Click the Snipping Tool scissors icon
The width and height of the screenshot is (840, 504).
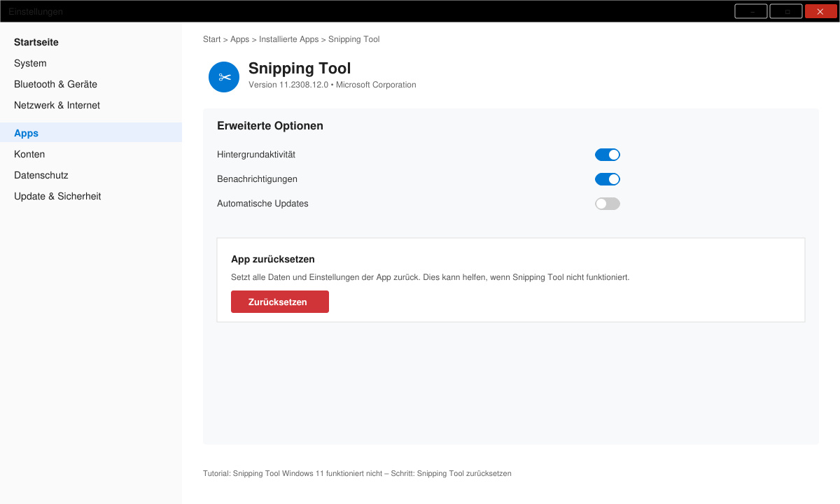[x=224, y=76]
